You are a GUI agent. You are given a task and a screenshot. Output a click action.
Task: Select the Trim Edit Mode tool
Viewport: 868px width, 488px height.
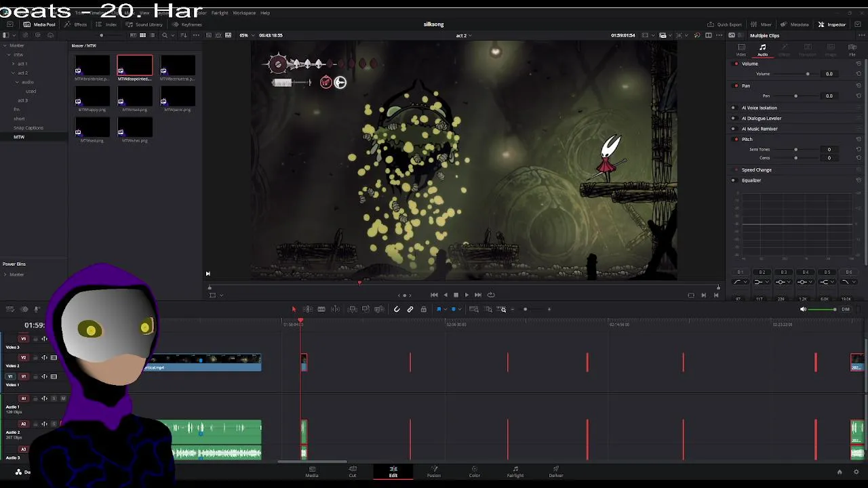point(308,309)
